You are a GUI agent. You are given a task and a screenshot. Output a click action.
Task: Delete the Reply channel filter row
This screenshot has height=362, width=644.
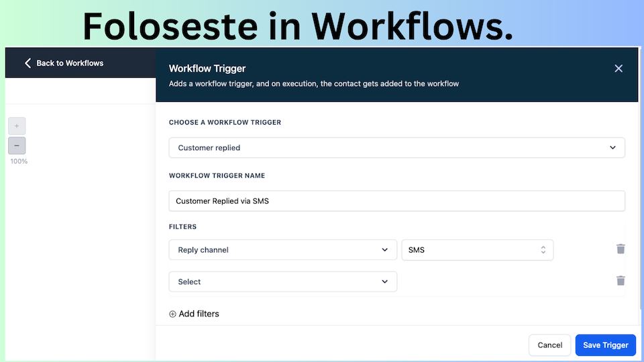621,249
